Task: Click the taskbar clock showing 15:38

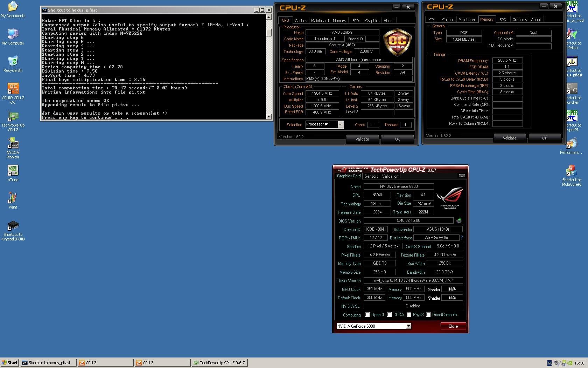Action: [x=579, y=363]
